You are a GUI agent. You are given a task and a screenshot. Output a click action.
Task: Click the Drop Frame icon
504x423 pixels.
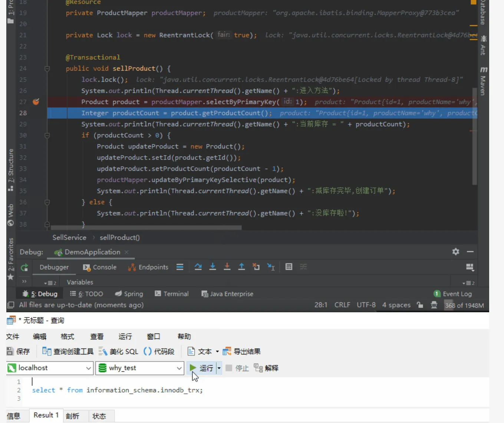(x=256, y=267)
